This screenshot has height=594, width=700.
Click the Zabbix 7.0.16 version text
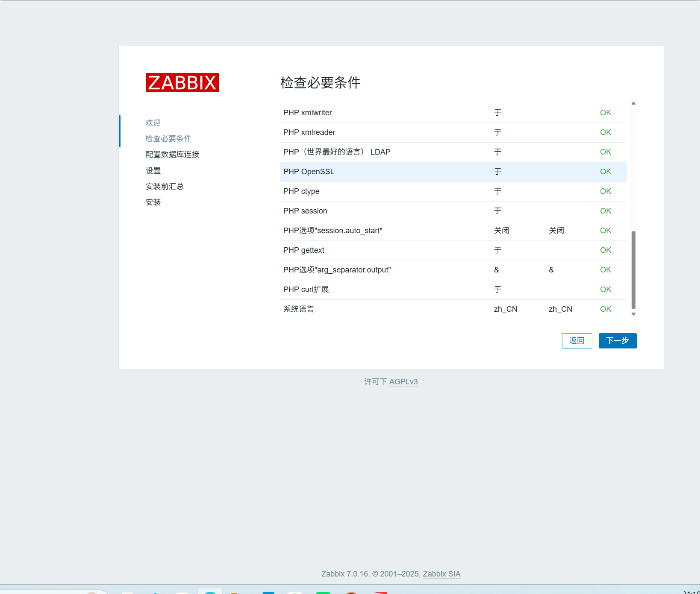tap(345, 574)
